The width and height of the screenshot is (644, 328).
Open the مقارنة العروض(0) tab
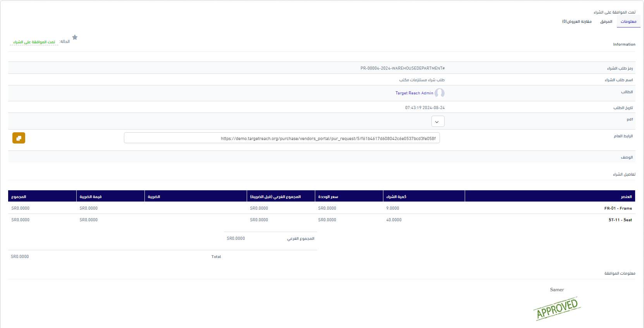tap(577, 22)
